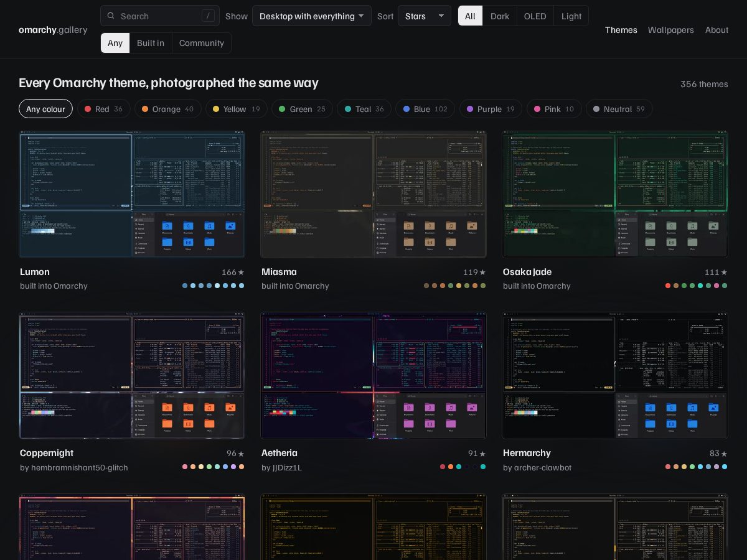Screen dimensions: 747x560
Task: Click the star icon next to Lumon's 166
Action: pos(241,273)
